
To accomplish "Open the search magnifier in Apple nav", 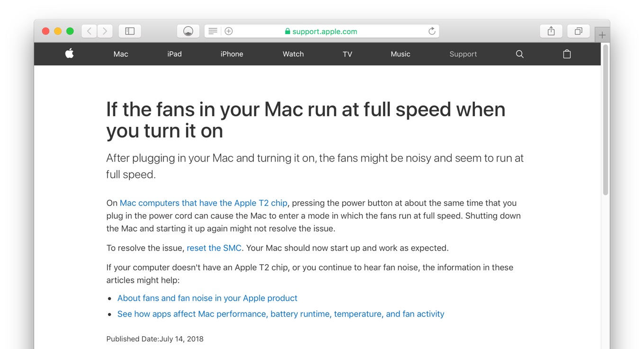I will coord(519,54).
